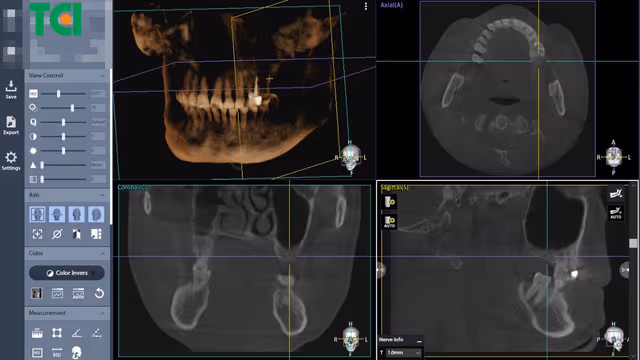Click the Axial(A) view label
The image size is (640, 360).
pos(391,5)
